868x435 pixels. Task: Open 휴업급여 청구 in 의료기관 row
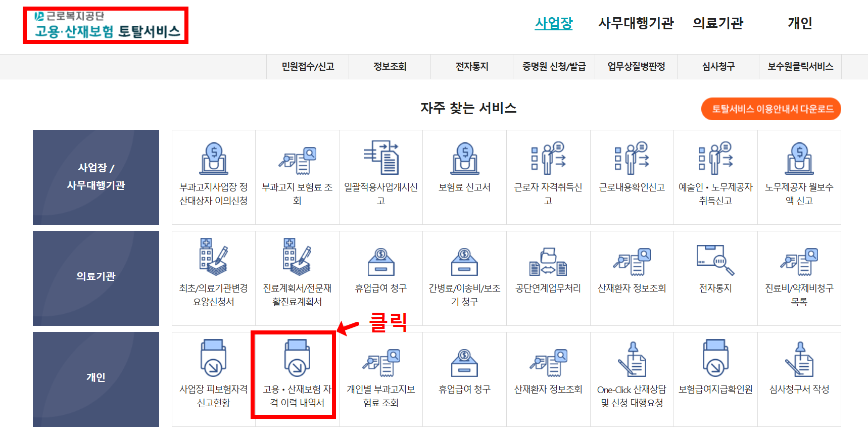pyautogui.click(x=381, y=262)
